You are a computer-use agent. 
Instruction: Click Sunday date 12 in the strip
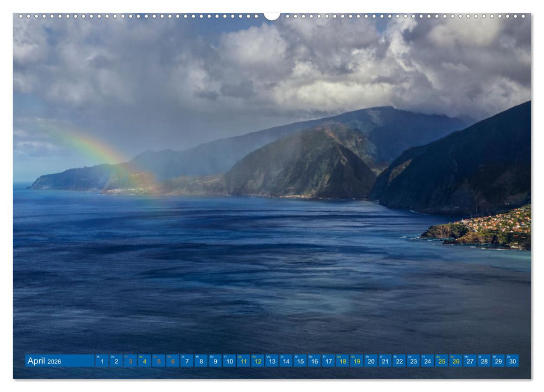click(x=258, y=362)
